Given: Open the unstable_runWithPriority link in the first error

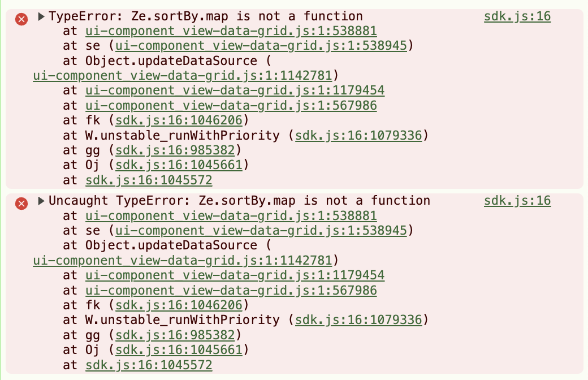Looking at the screenshot, I should point(358,135).
